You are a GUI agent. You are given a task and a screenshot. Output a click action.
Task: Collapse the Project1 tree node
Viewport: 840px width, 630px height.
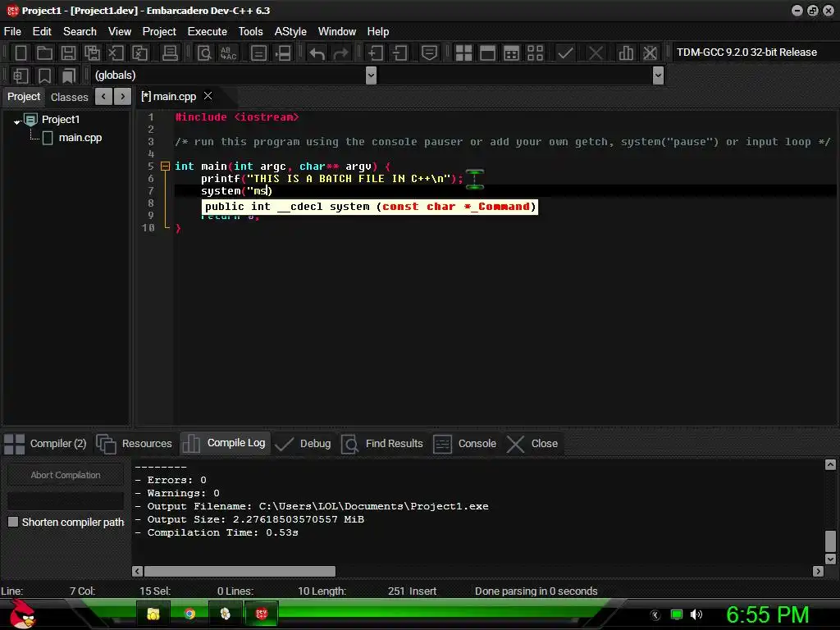click(x=16, y=121)
